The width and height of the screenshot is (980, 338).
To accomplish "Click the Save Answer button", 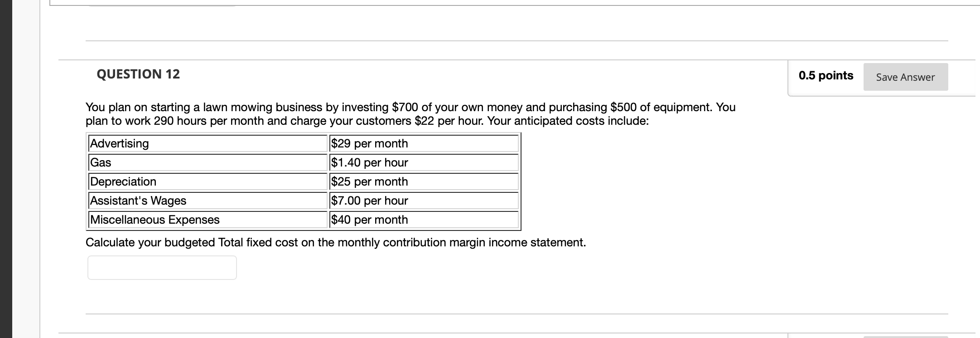I will click(904, 77).
